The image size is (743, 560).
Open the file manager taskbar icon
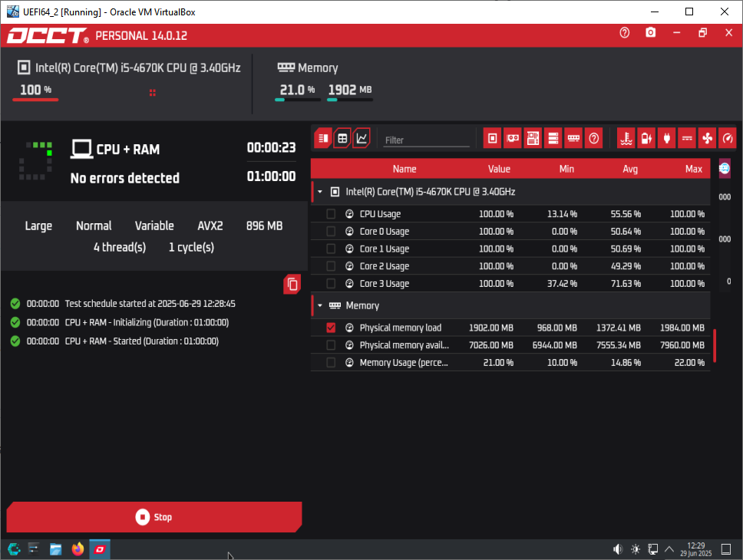click(55, 549)
